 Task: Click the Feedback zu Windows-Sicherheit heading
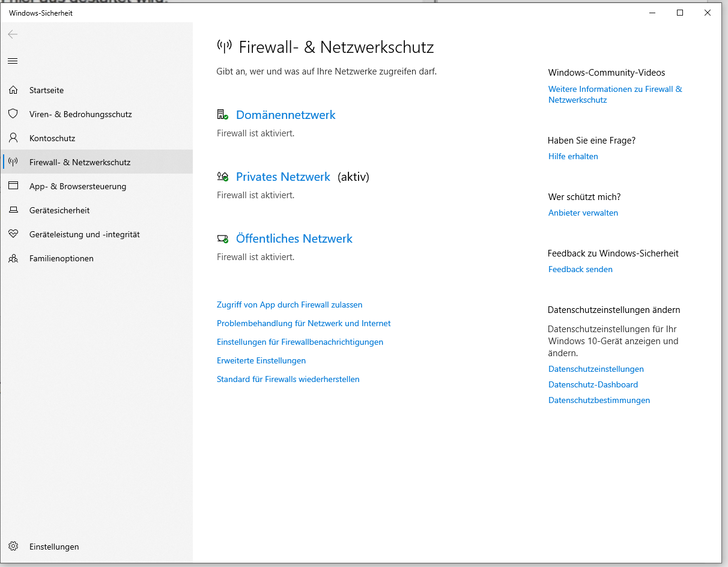click(613, 253)
